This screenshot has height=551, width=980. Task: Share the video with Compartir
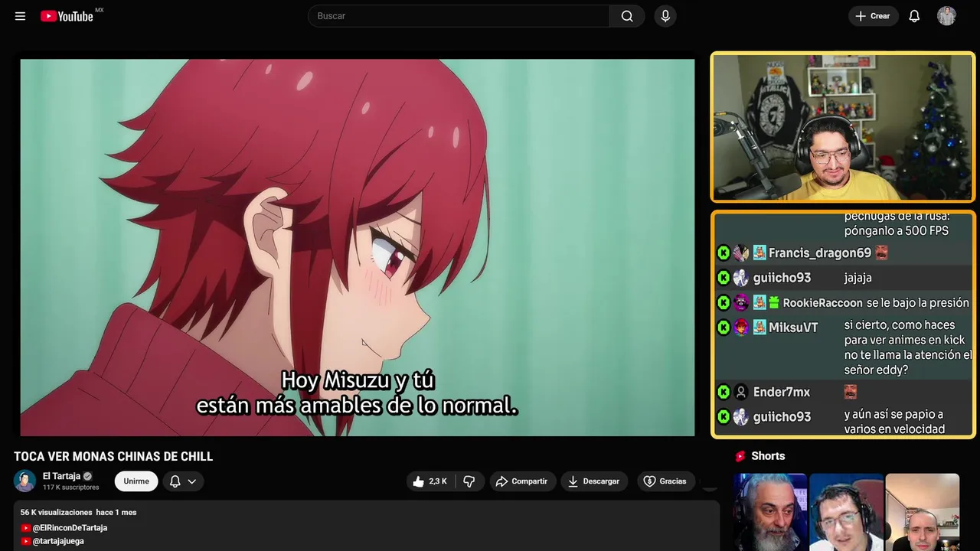(523, 481)
